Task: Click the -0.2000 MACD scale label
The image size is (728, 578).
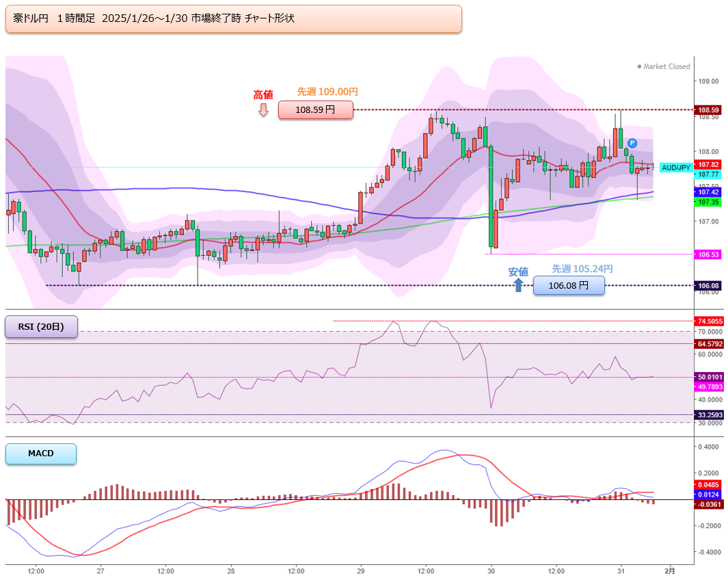Action: pyautogui.click(x=708, y=525)
